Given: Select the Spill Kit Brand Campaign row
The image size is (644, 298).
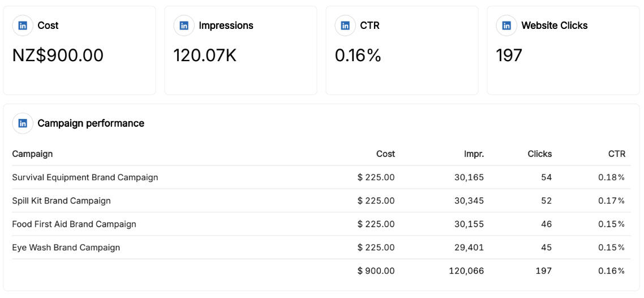Looking at the screenshot, I should click(61, 201).
